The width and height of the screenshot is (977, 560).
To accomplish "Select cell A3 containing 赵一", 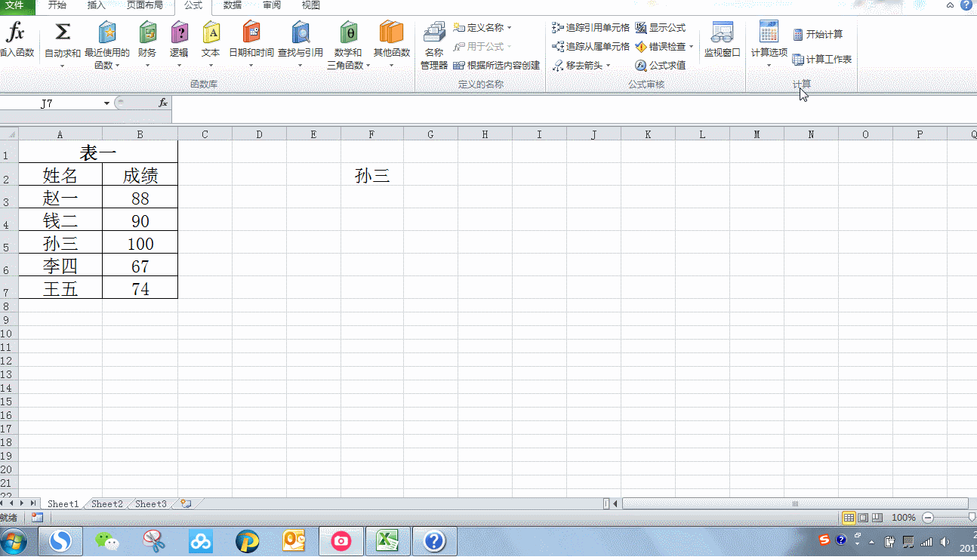I will (60, 198).
